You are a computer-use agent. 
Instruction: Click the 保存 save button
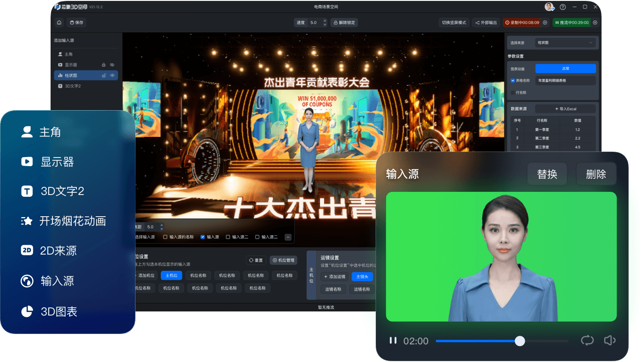pos(76,23)
